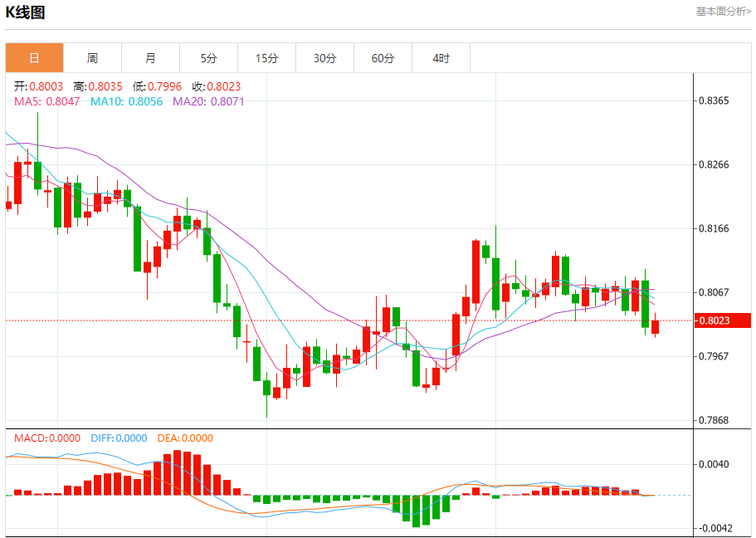Click the red 0.8023 current price tag
This screenshot has height=538, width=756.
pos(723,320)
